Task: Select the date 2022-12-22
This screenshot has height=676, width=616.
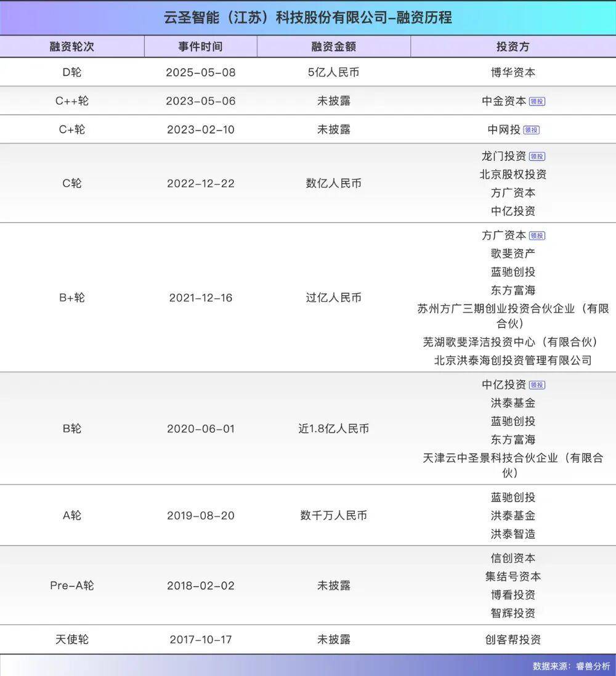Action: [201, 184]
